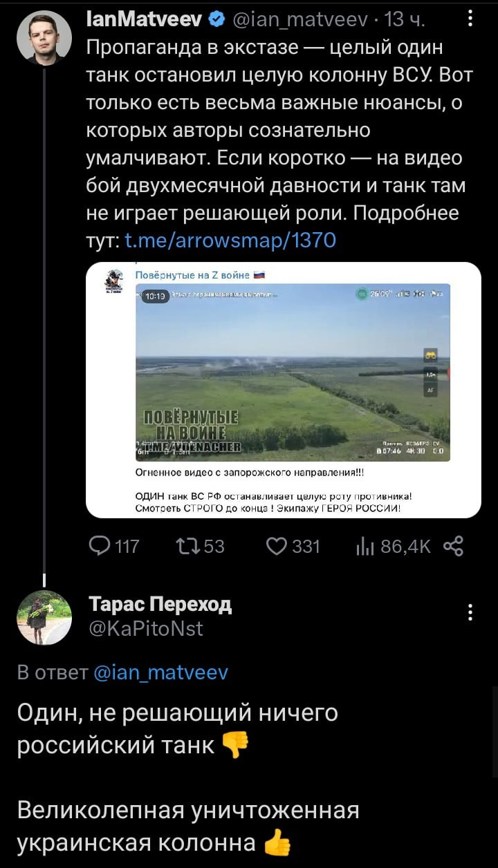The image size is (498, 868).
Task: Tap the Тарас Переход display name
Action: [x=160, y=605]
